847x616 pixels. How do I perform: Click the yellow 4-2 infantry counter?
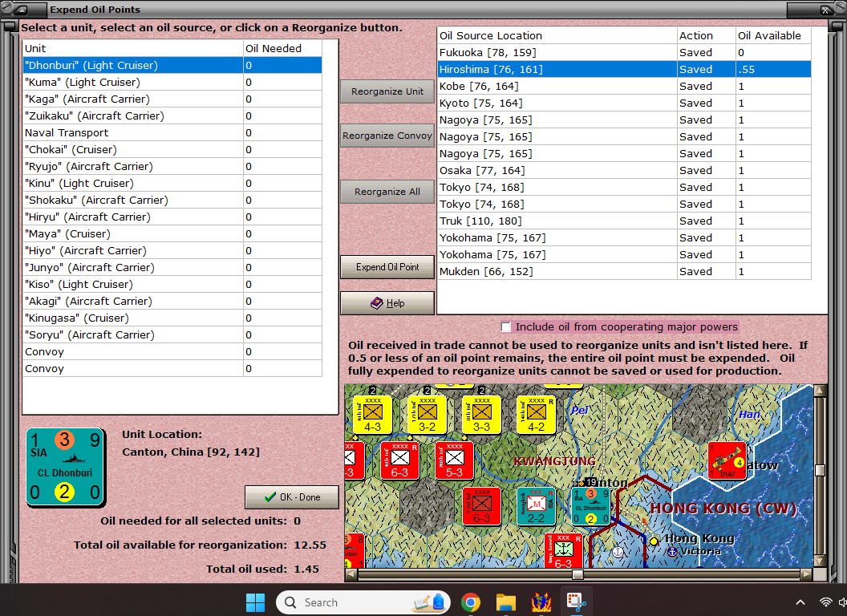tap(537, 415)
